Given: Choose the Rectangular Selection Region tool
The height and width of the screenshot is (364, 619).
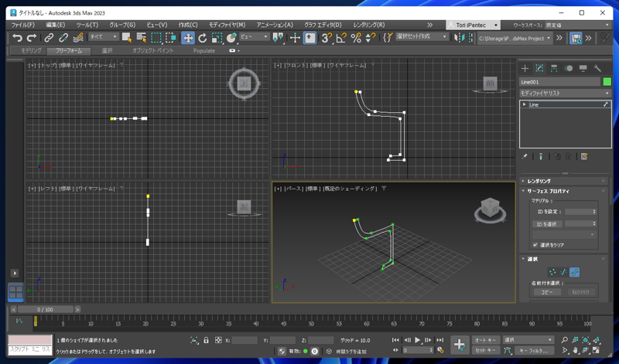Looking at the screenshot, I should [156, 37].
